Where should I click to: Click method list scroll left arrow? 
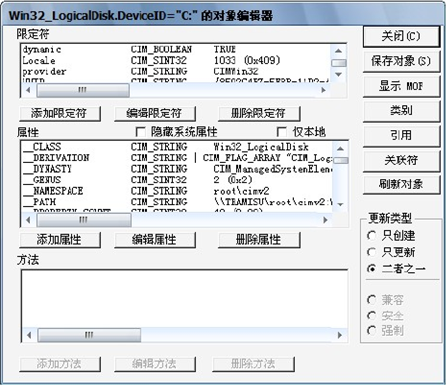29,335
